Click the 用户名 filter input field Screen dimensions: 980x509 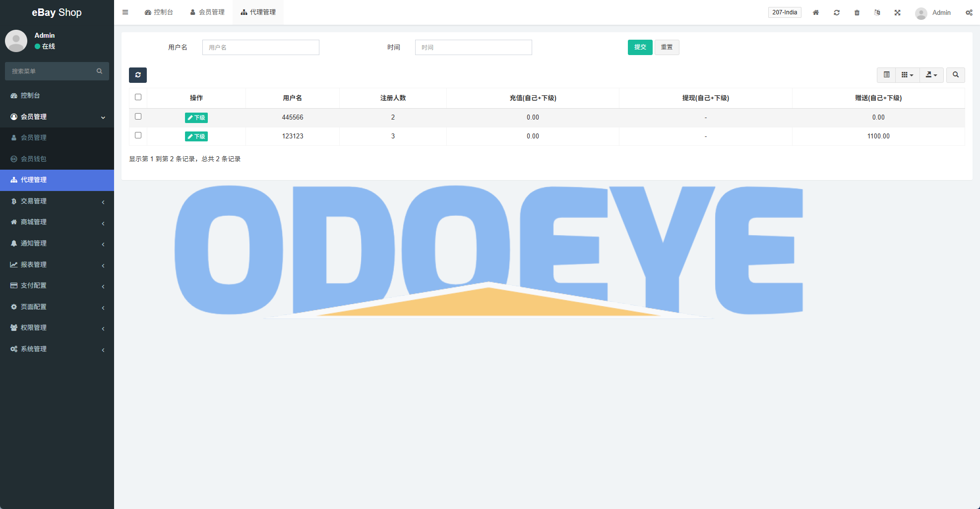click(261, 48)
